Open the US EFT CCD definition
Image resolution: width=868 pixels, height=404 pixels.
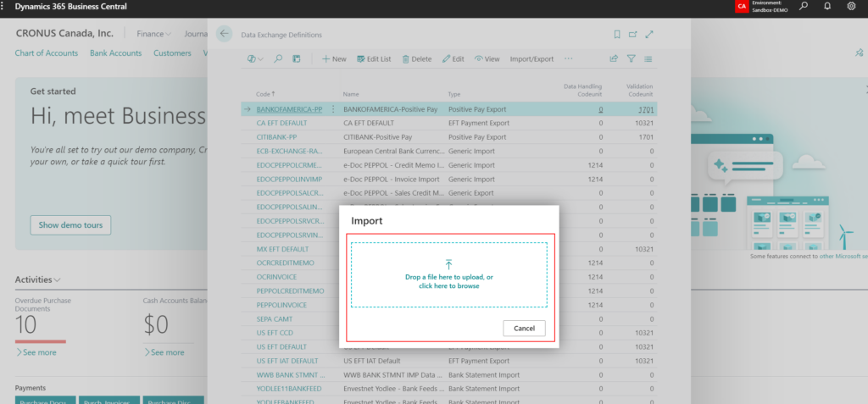[x=275, y=333]
